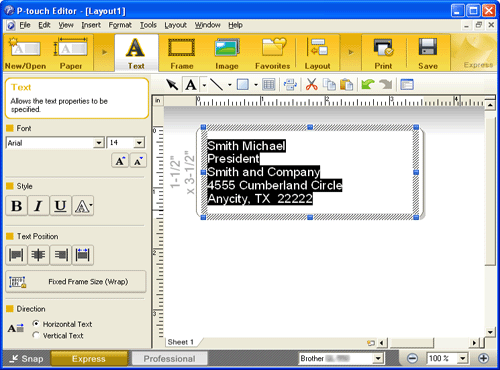
Task: Click Fixed Frame Size (Wrap) button
Action: [76, 282]
